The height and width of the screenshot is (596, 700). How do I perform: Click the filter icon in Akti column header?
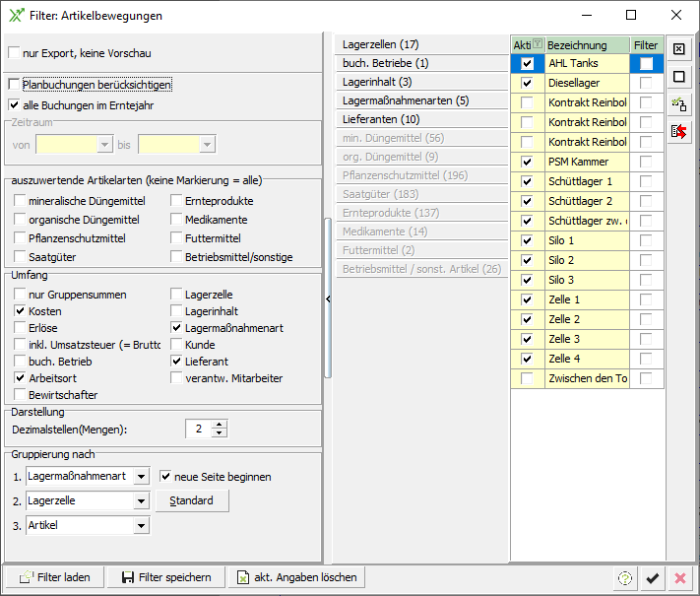537,45
